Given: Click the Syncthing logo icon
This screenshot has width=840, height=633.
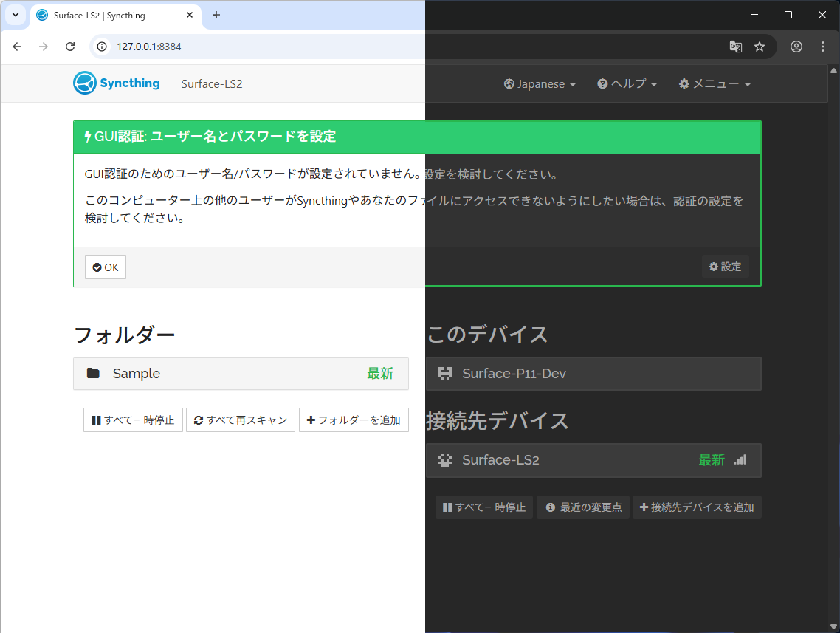Looking at the screenshot, I should pyautogui.click(x=83, y=83).
